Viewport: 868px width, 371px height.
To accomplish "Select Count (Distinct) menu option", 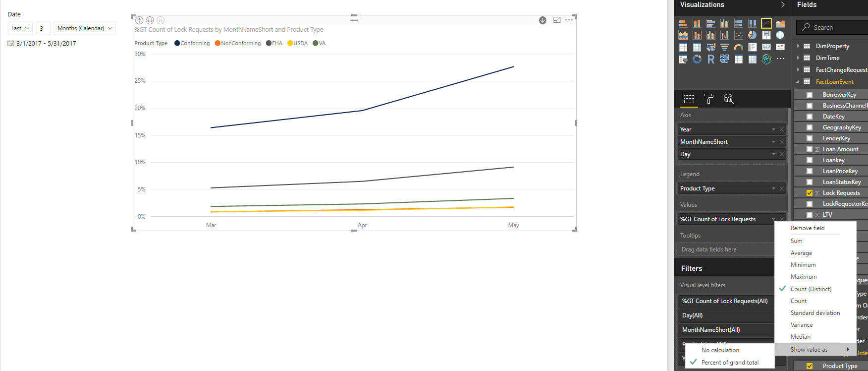I will [811, 289].
